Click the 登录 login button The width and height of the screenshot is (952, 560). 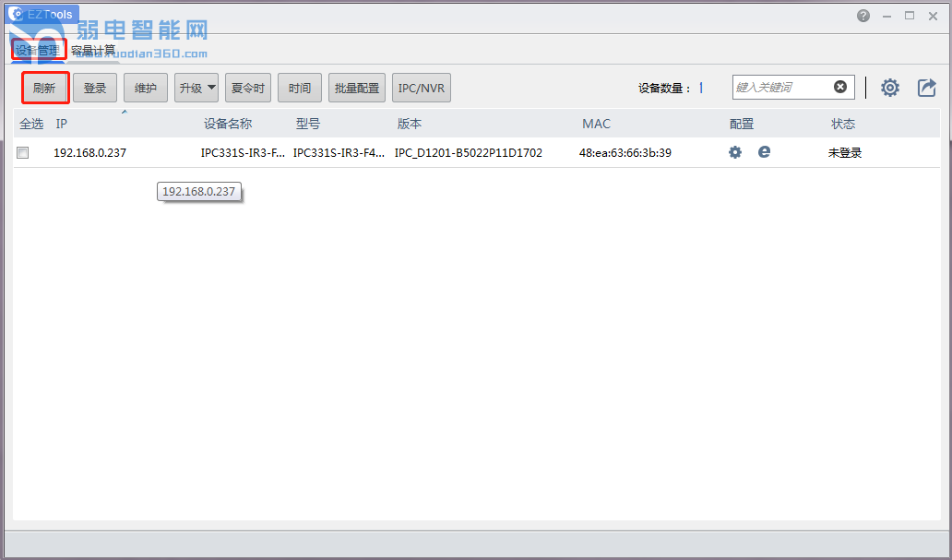(x=95, y=89)
